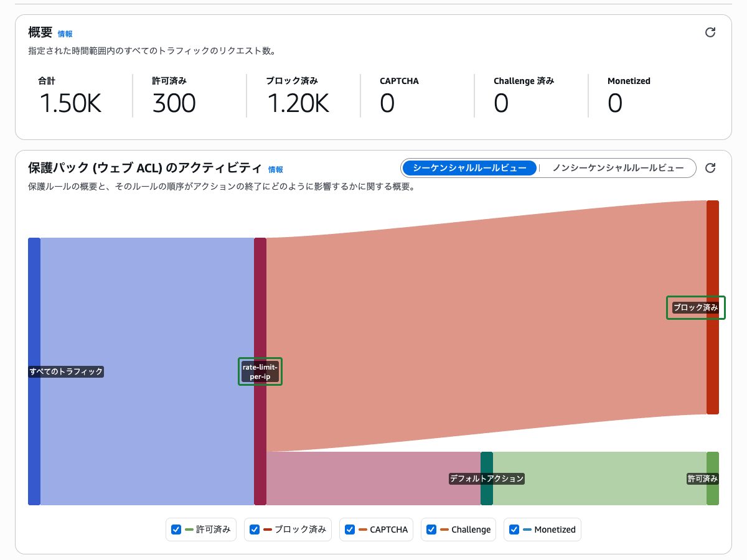
Task: Refresh the 概要 overview panel
Action: coord(710,33)
